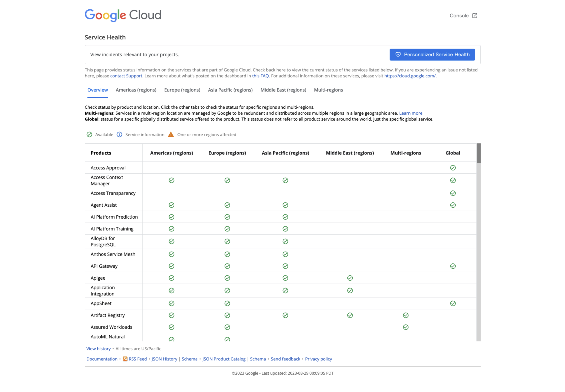Click AlloyDB for PostgreSQL Asia Pacific checkmark

pos(285,241)
